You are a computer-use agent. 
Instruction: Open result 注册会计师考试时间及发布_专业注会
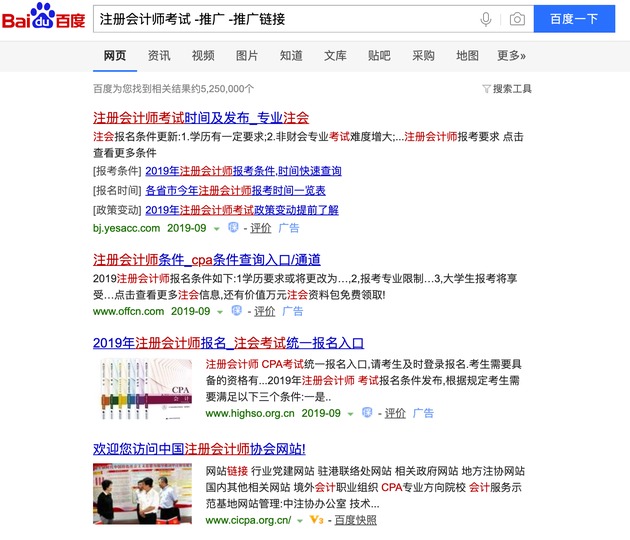click(x=201, y=118)
